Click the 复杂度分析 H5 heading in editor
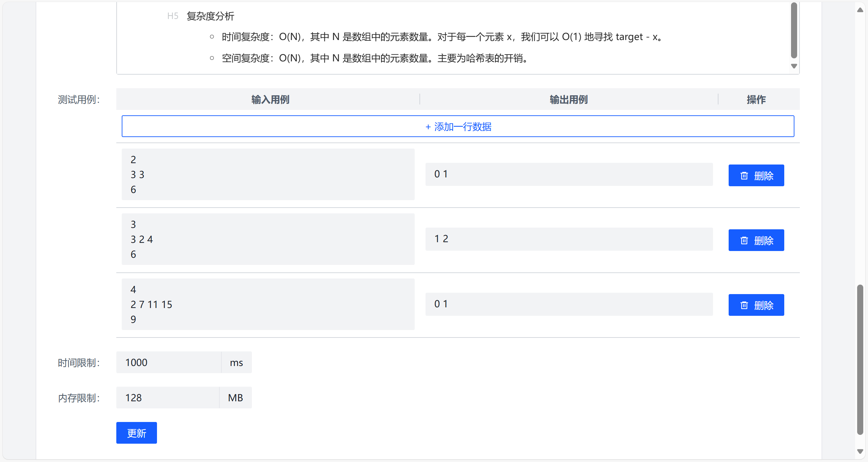Screen dimensions: 868x462 point(210,16)
